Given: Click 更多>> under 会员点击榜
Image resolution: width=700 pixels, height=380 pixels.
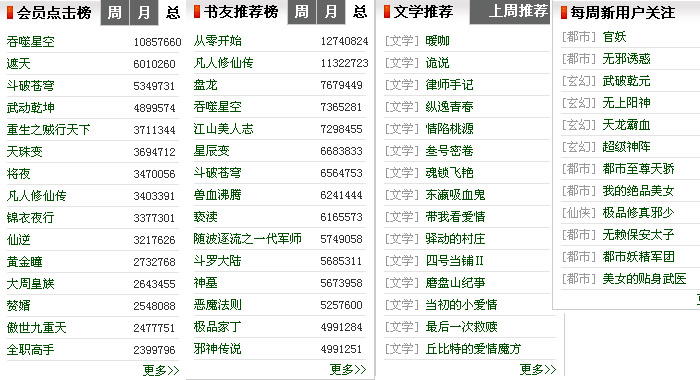Looking at the screenshot, I should tap(161, 370).
